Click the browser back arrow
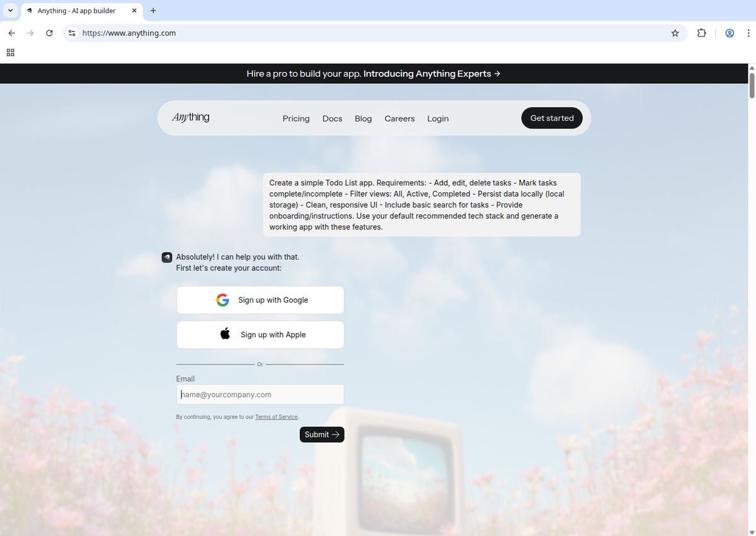Screen dimensions: 756x536 pyautogui.click(x=11, y=33)
